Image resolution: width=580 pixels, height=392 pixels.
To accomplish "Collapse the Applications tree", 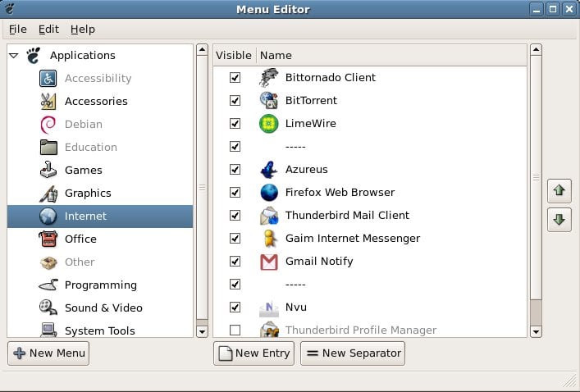I will (x=14, y=56).
